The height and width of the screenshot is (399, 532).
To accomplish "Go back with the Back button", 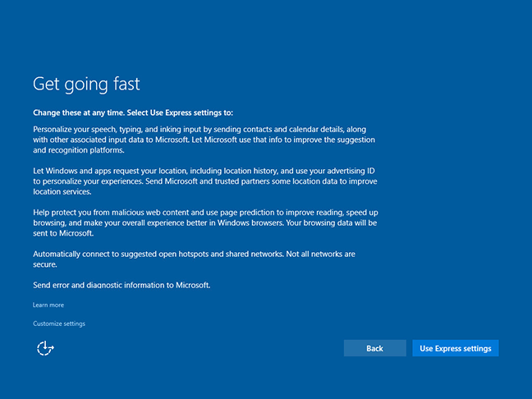I will tap(374, 348).
